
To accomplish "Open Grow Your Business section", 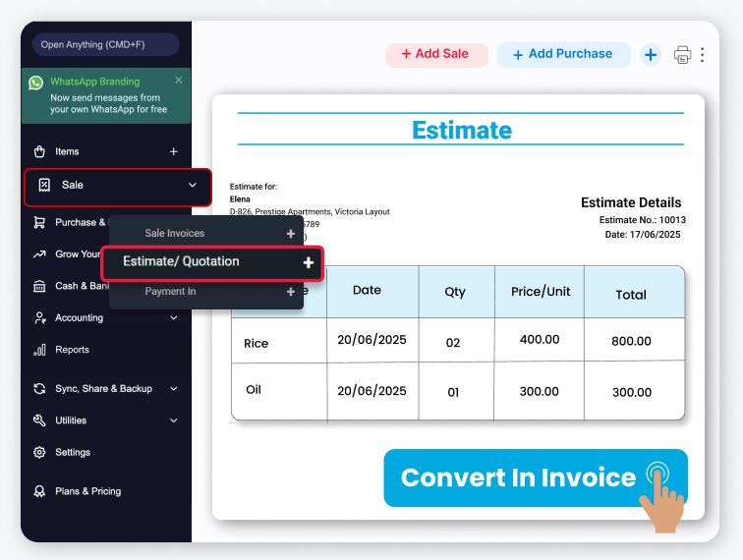I will 78,253.
